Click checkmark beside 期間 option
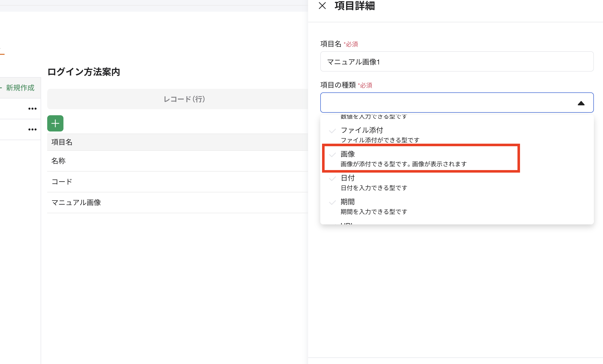The height and width of the screenshot is (364, 603). tap(332, 202)
